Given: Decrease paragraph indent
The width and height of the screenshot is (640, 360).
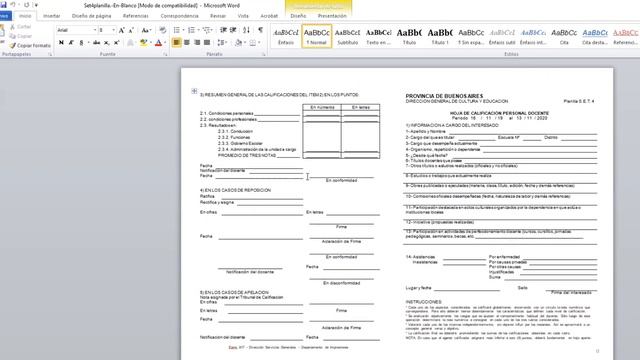Looking at the screenshot, I should coord(223,30).
